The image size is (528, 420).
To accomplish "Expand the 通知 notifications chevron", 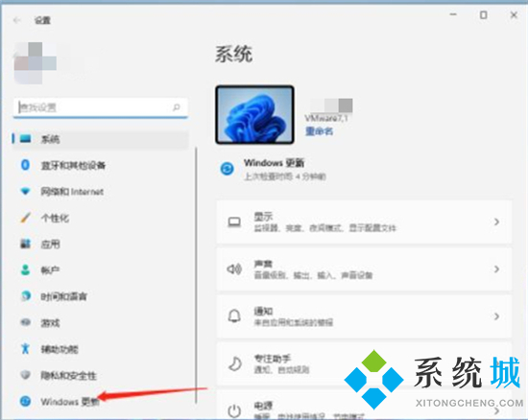I will tap(496, 316).
